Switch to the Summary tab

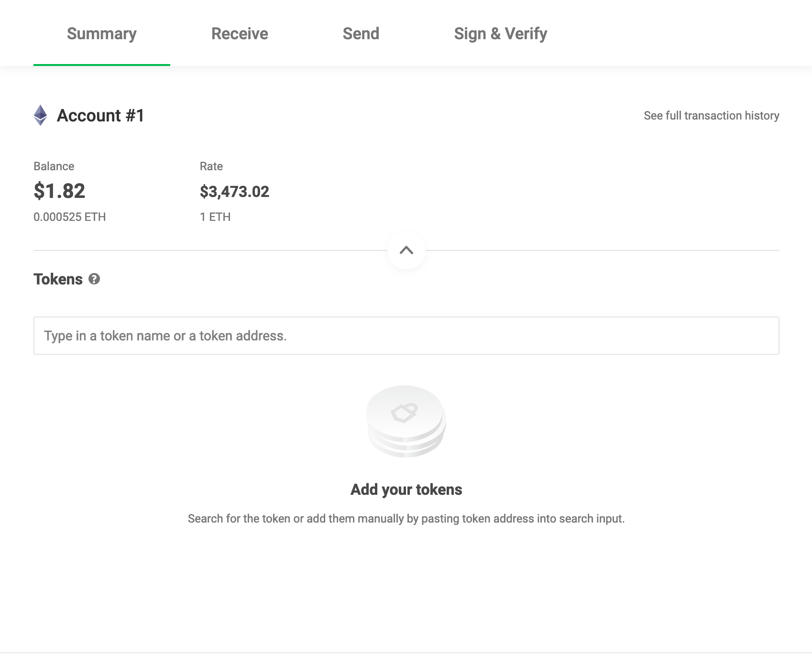tap(101, 33)
